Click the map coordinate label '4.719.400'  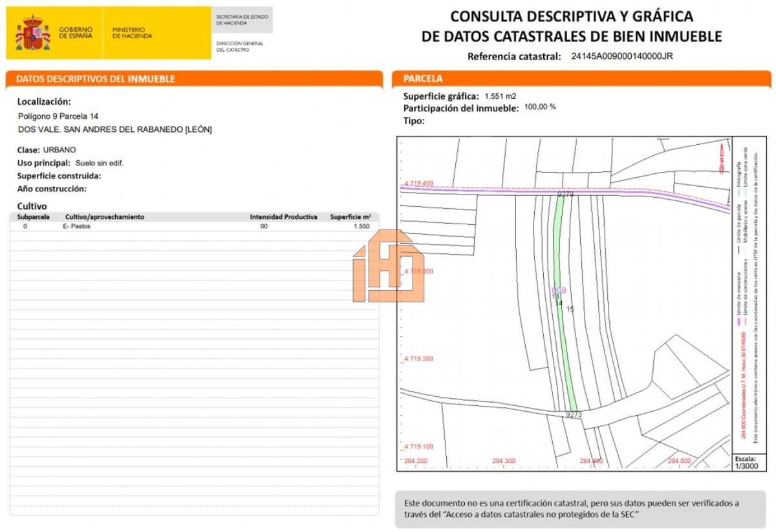coord(419,184)
